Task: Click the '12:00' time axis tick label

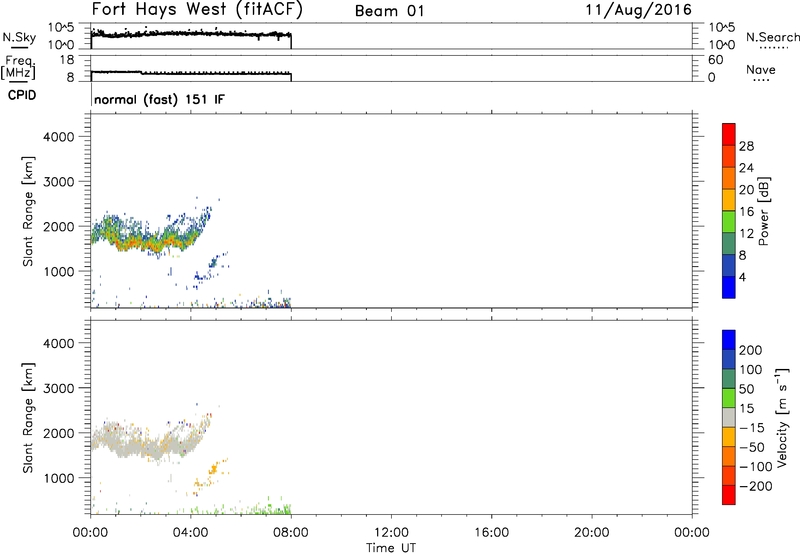Action: (391, 533)
